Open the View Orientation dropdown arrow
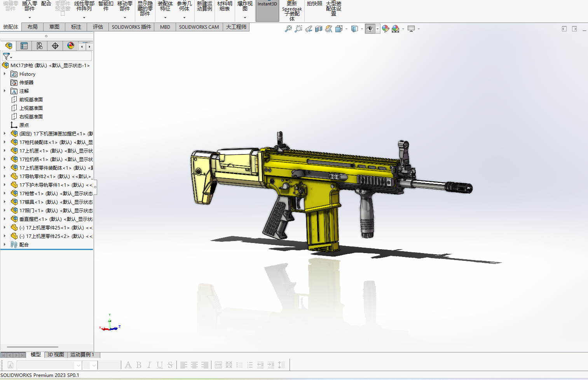The height and width of the screenshot is (380, 588). click(346, 29)
